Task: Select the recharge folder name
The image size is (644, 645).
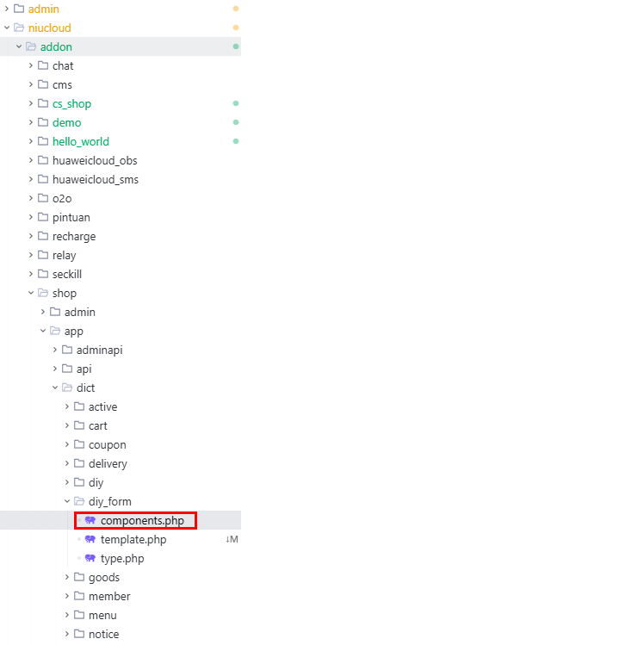Action: (x=74, y=236)
